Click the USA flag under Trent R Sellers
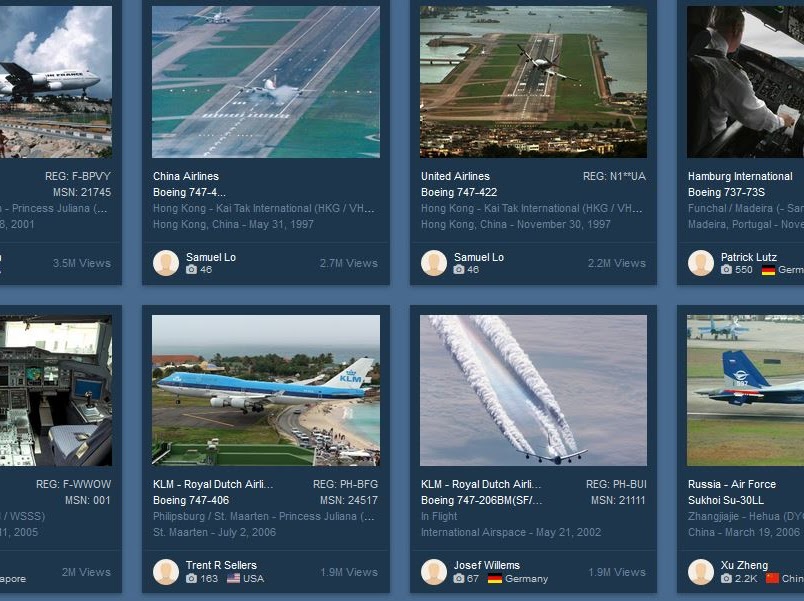 tap(233, 578)
